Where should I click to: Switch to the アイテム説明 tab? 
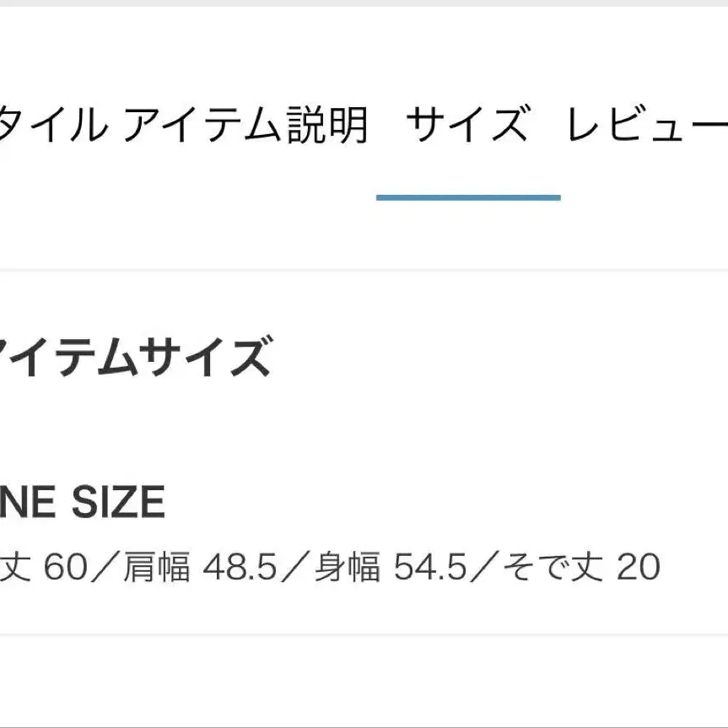[x=245, y=127]
